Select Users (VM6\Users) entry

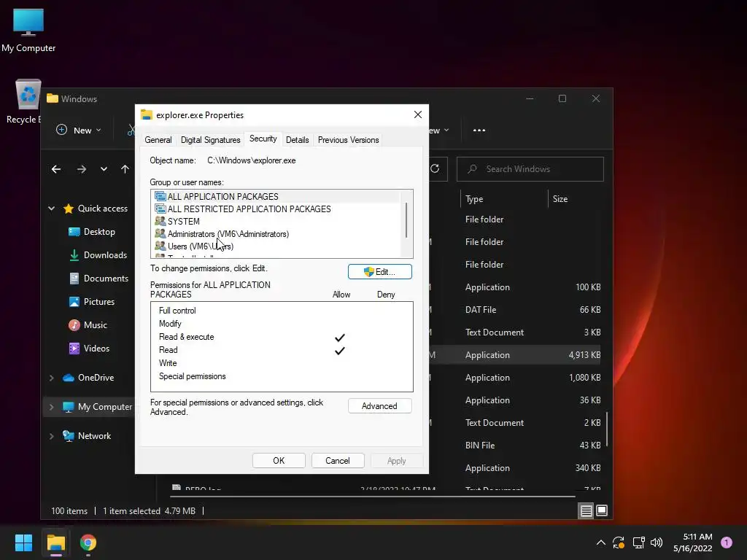(x=276, y=246)
